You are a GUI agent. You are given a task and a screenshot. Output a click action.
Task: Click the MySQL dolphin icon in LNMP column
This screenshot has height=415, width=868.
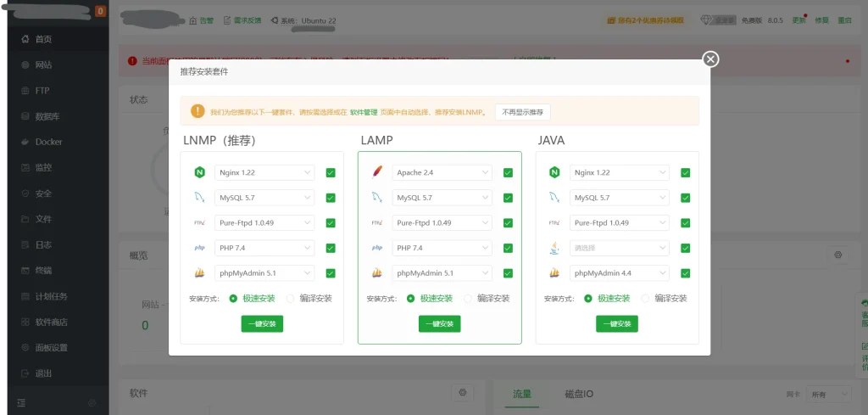tap(199, 197)
